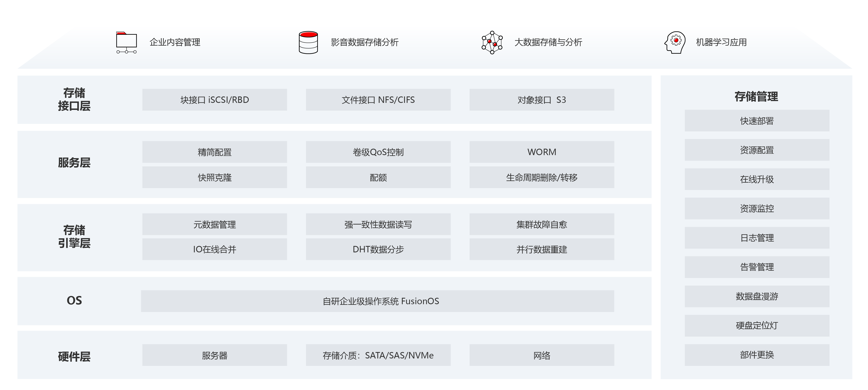Click the 文件接口 NFS/CIFS box
The image size is (868, 390).
[x=378, y=100]
